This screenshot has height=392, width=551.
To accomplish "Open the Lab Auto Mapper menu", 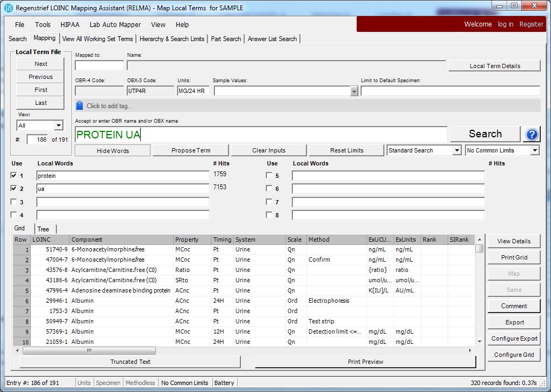I will coord(115,24).
